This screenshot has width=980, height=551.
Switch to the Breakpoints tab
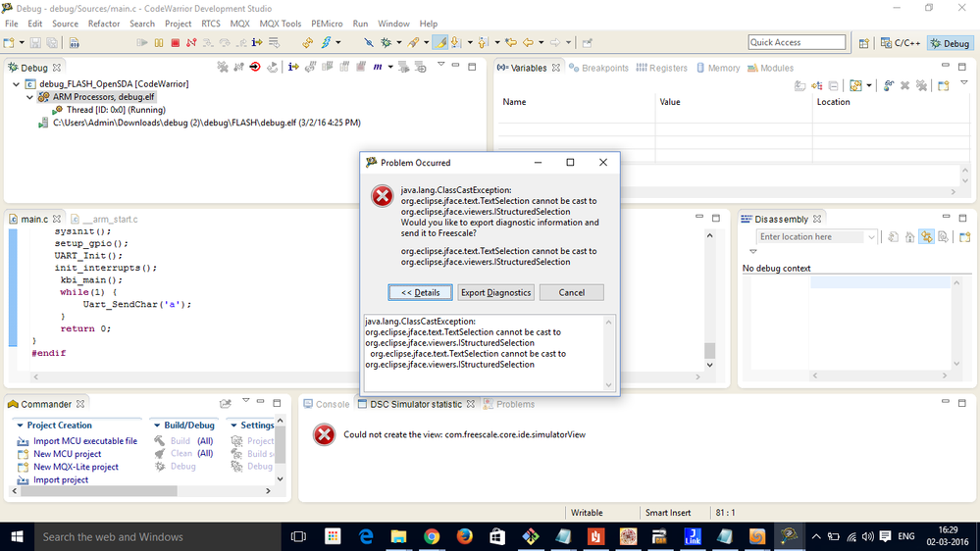(x=598, y=68)
